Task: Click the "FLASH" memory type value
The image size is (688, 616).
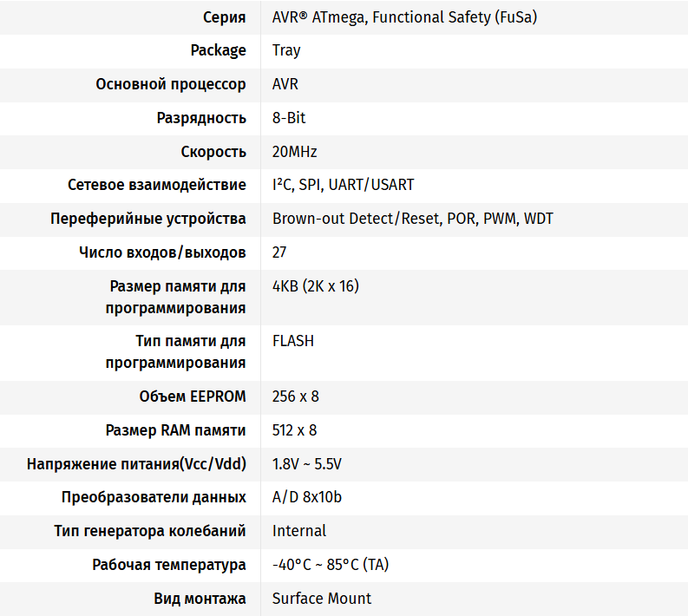Action: [293, 341]
